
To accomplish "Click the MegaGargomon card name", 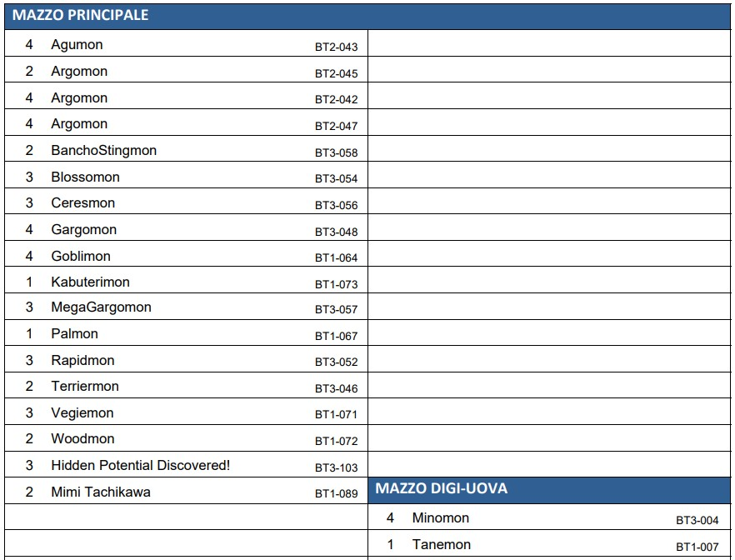I will click(102, 307).
